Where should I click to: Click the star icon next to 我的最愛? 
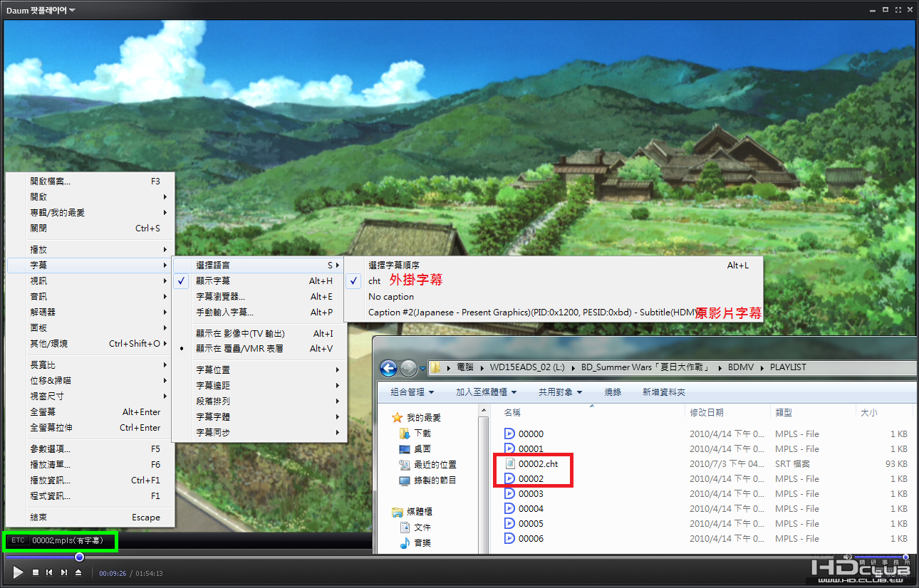point(398,417)
